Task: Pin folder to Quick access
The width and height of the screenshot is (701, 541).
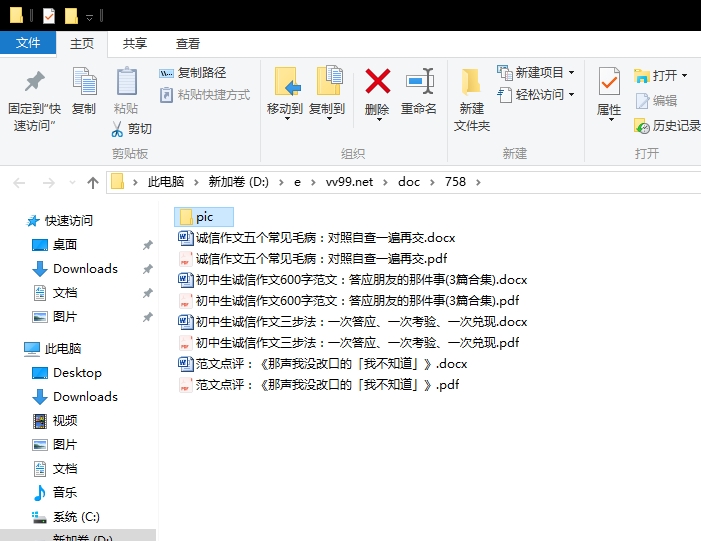Action: point(34,100)
